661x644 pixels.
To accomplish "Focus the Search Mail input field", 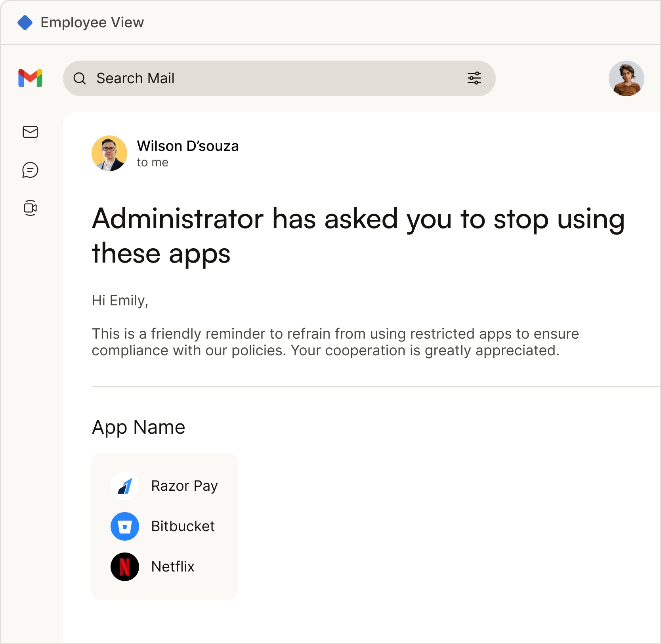I will 279,78.
